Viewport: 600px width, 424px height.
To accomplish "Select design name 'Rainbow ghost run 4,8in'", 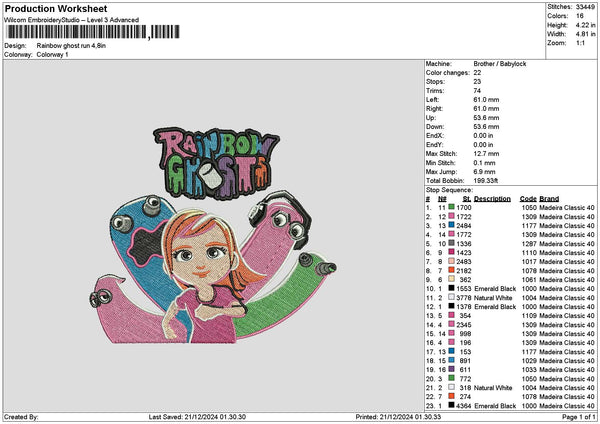I will (x=71, y=46).
